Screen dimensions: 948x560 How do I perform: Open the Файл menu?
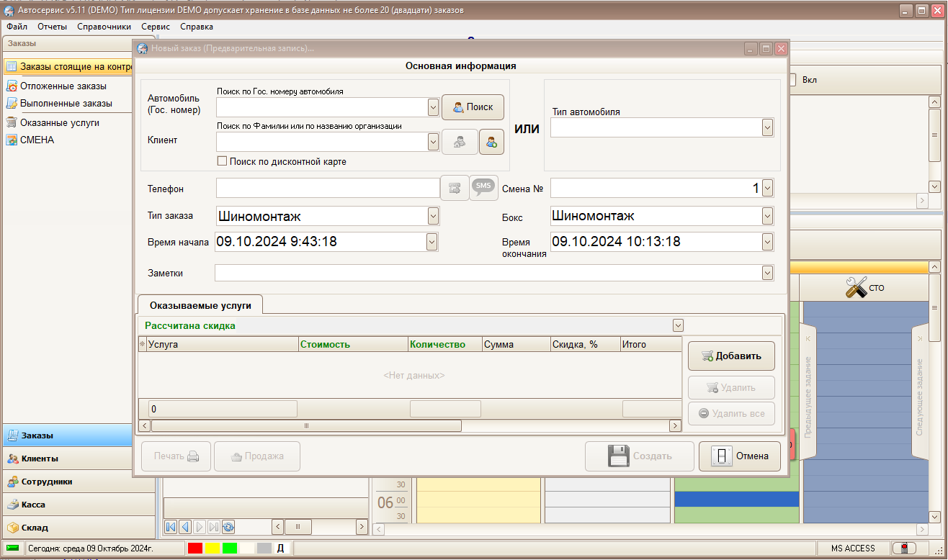[x=17, y=27]
